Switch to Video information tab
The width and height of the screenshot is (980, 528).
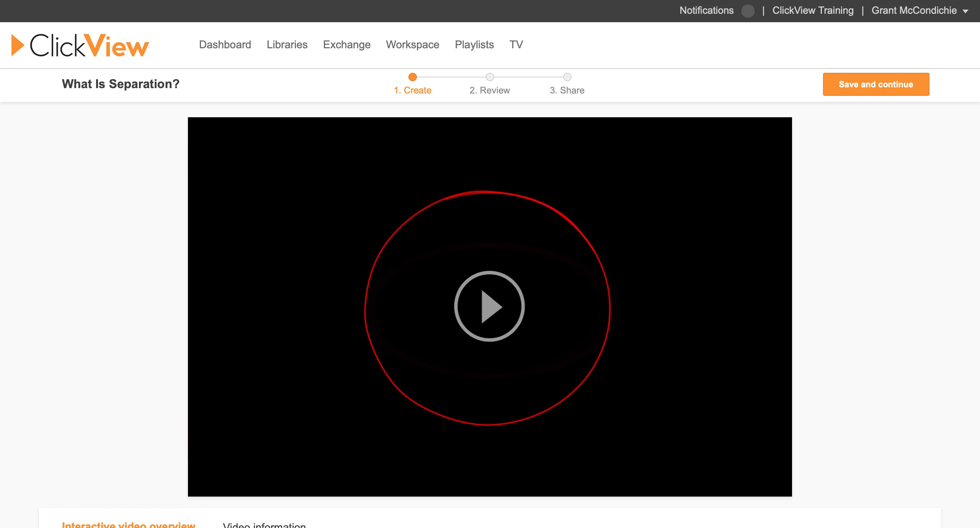(x=264, y=524)
